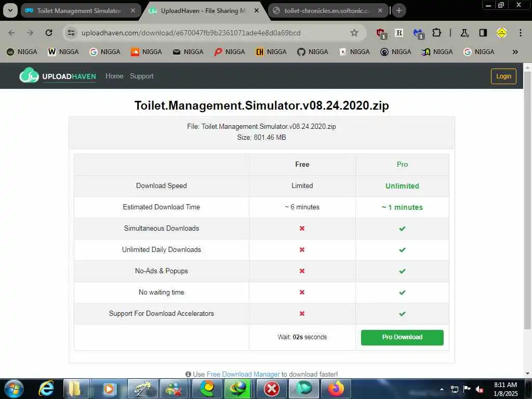532x399 pixels.
Task: Open the Windows Start menu
Action: pos(14,389)
